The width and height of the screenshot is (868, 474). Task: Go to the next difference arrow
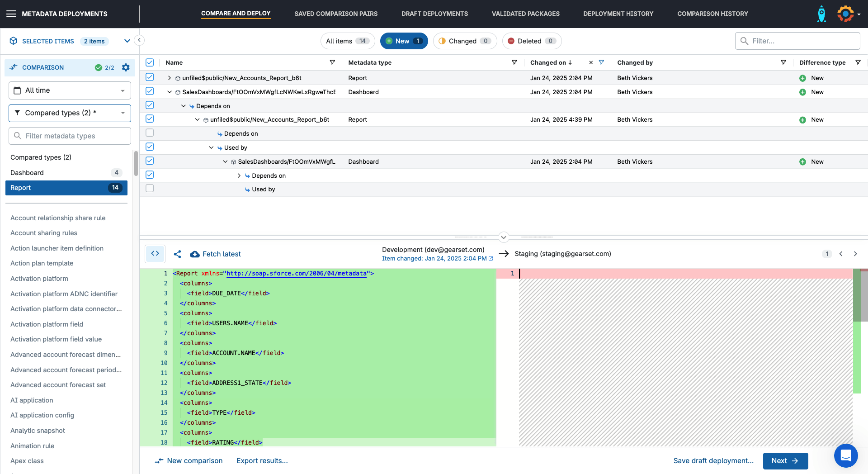tap(855, 254)
